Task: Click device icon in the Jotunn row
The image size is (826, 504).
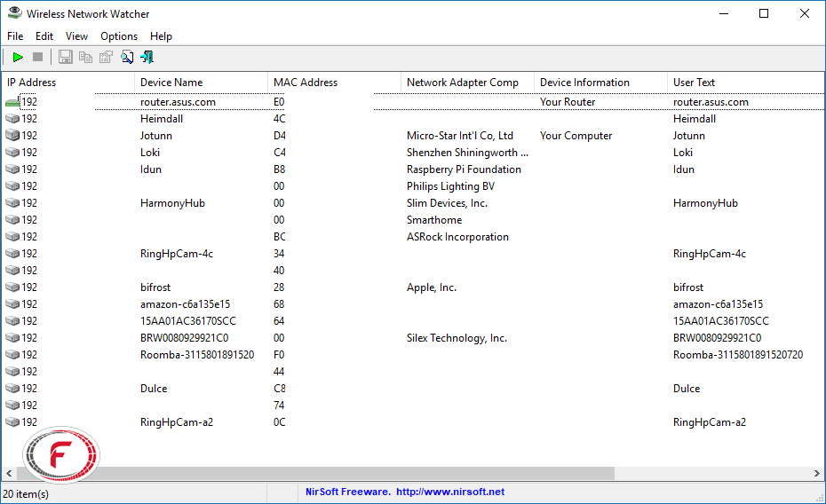Action: click(12, 136)
